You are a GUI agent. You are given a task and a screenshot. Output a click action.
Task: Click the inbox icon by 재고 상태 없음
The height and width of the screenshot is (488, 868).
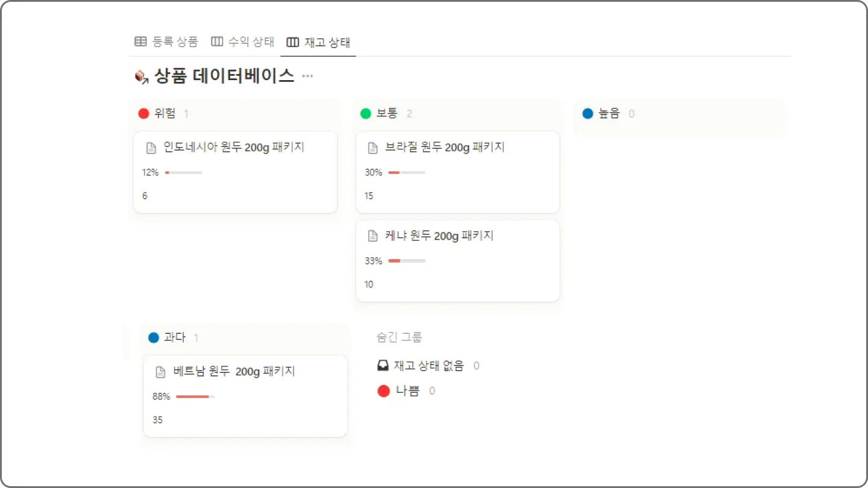[x=383, y=365]
